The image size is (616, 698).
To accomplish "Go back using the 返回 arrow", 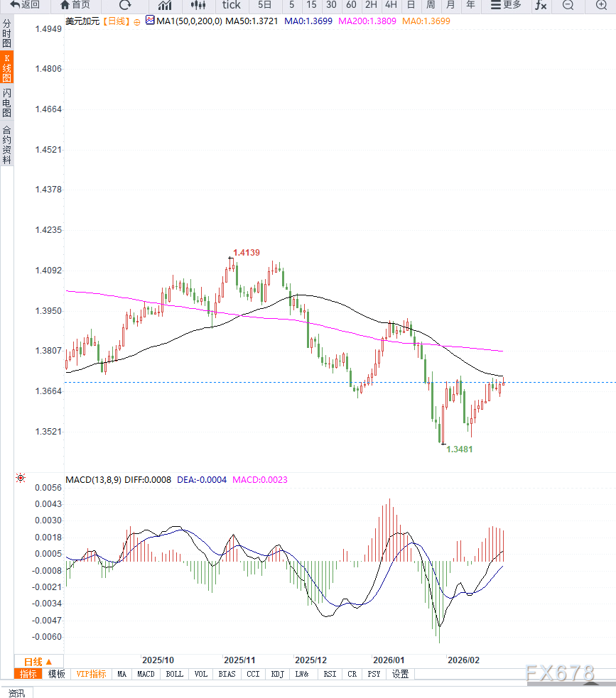I will tap(24, 5).
